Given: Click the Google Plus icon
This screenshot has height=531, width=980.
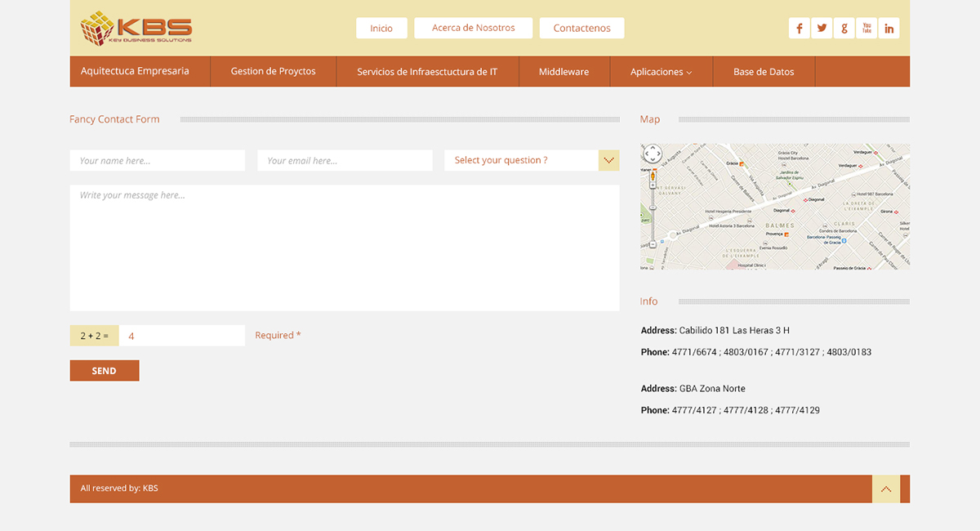Looking at the screenshot, I should pos(844,29).
